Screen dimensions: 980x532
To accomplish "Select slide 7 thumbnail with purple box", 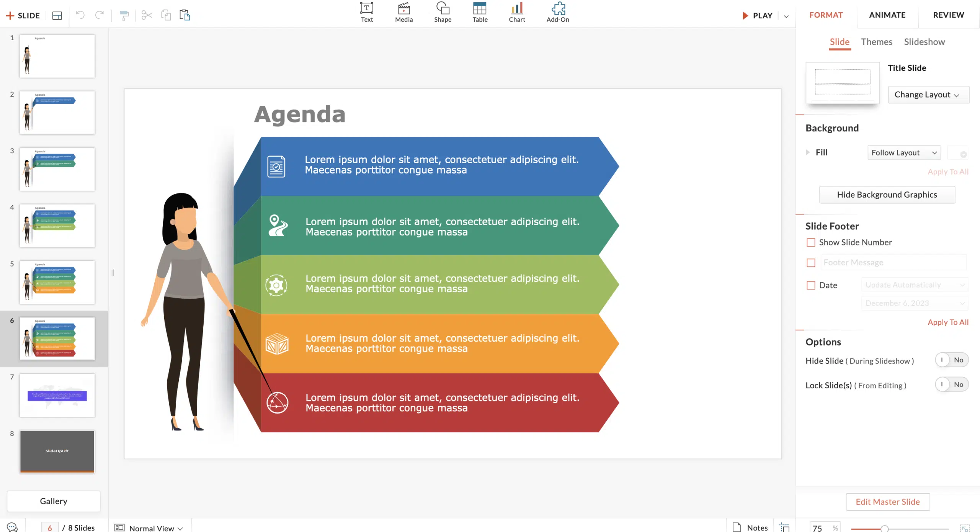I will [x=57, y=395].
